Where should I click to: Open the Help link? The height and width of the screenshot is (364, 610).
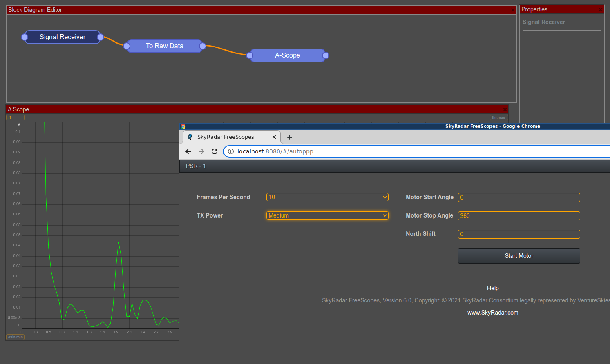coord(493,288)
